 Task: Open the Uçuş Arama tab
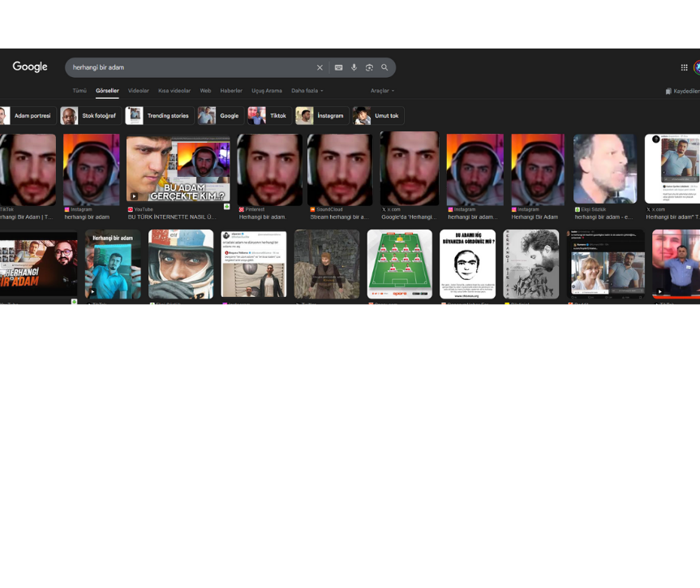pyautogui.click(x=267, y=91)
